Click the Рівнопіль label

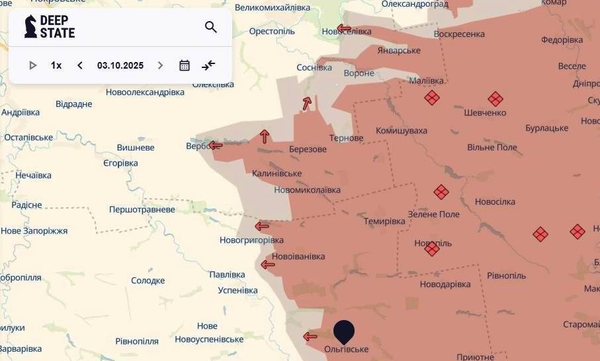[506, 276]
